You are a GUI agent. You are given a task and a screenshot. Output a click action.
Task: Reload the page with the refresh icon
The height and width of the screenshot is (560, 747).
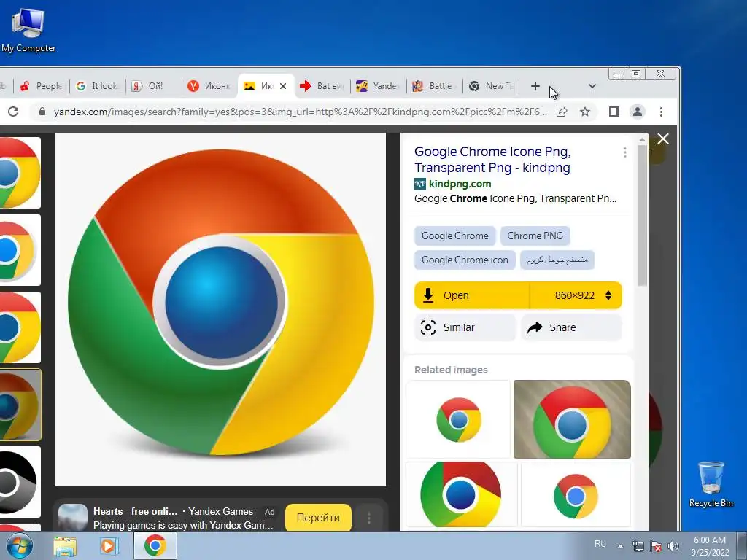pyautogui.click(x=13, y=112)
